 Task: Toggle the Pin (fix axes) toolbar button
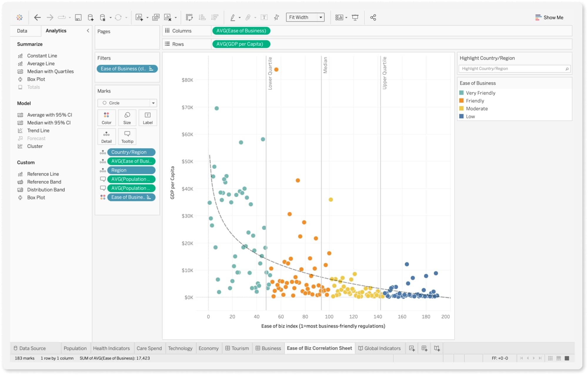[x=276, y=17]
